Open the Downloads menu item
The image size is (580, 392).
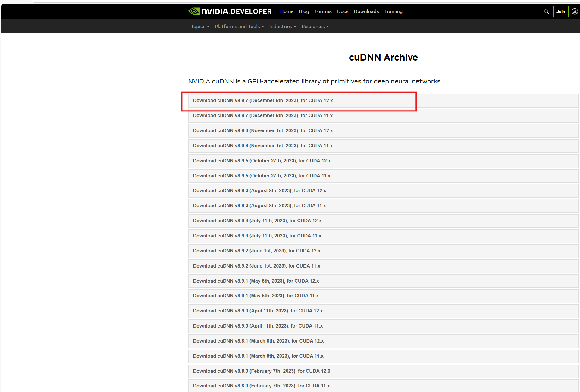coord(366,11)
